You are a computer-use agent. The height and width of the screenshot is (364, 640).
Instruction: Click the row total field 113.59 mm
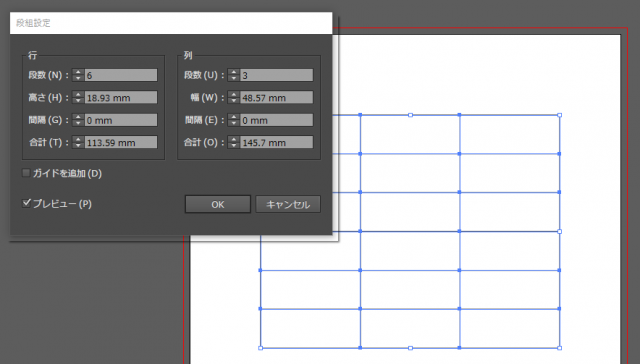tap(121, 142)
